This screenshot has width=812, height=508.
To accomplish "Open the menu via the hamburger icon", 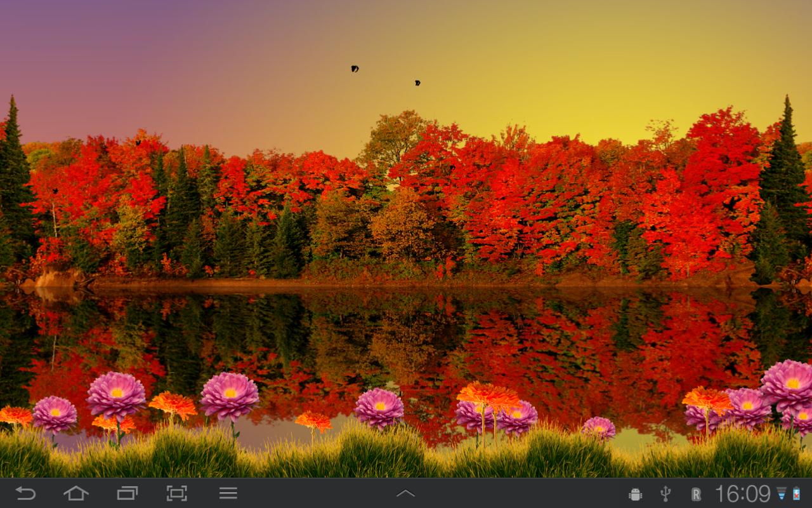I will coord(228,493).
